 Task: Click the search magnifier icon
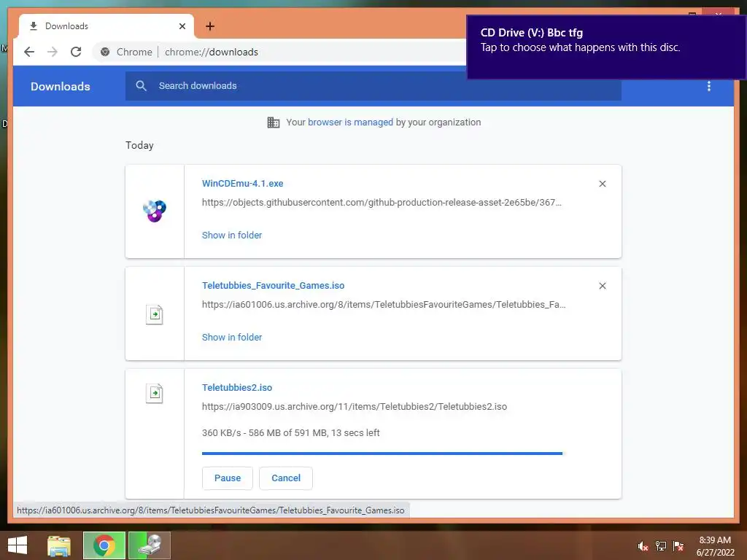[x=141, y=86]
